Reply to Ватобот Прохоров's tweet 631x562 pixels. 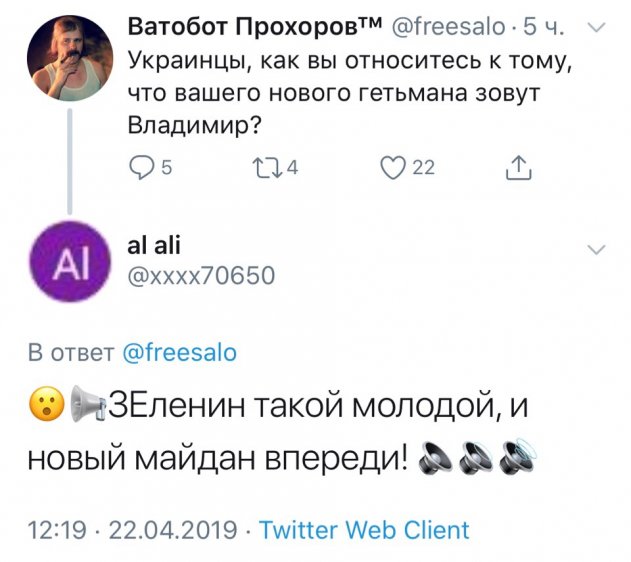(142, 169)
